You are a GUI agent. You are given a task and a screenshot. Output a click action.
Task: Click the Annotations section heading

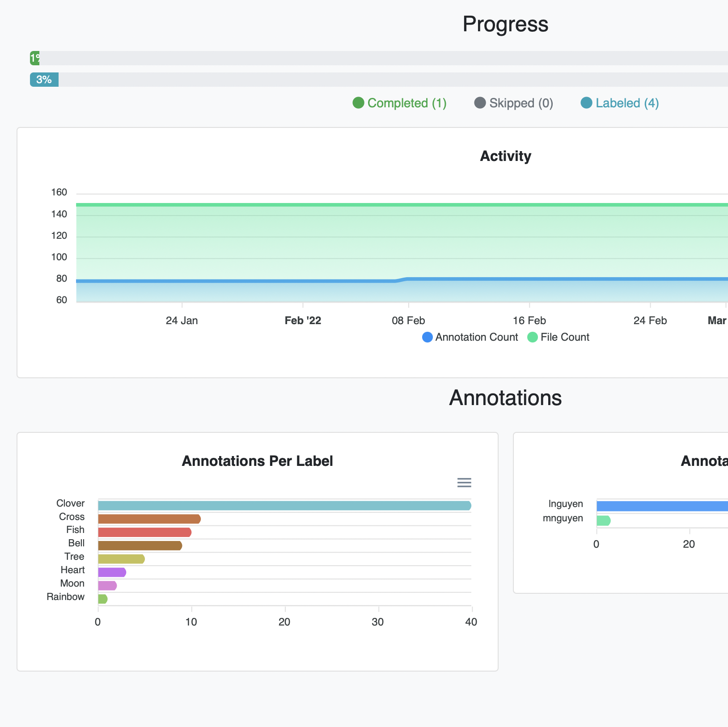(x=505, y=398)
